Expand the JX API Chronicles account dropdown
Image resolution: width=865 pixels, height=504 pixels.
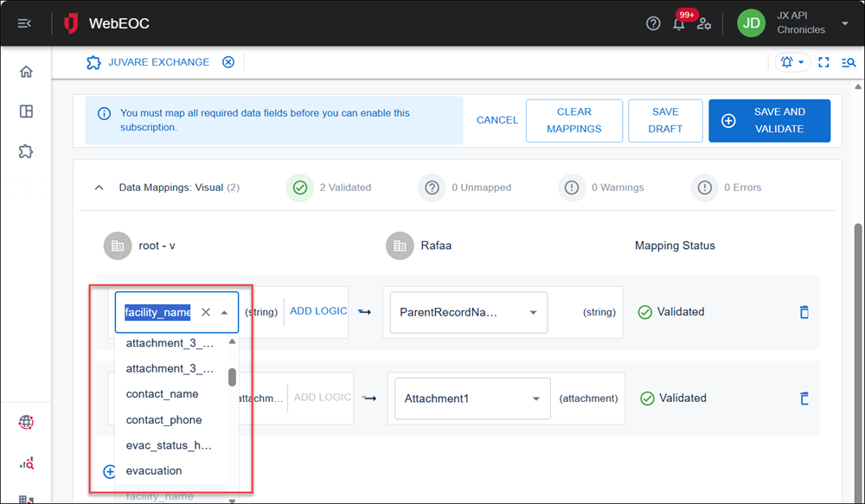click(x=844, y=23)
